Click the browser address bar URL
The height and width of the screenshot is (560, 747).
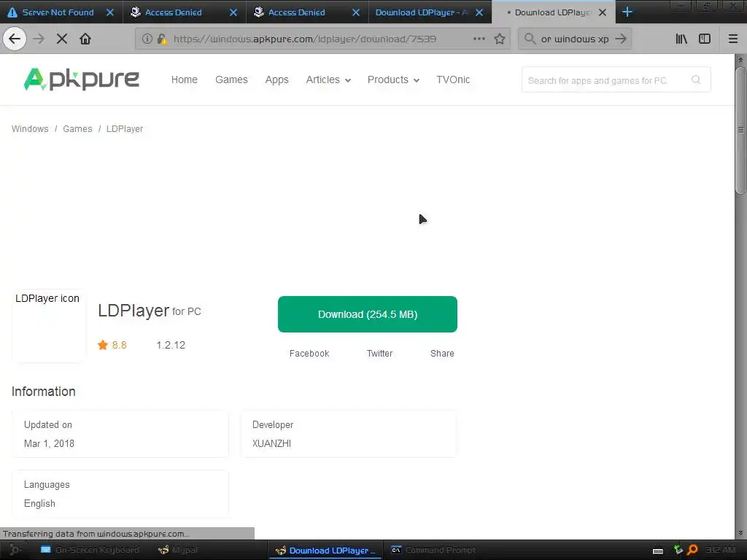click(x=305, y=39)
